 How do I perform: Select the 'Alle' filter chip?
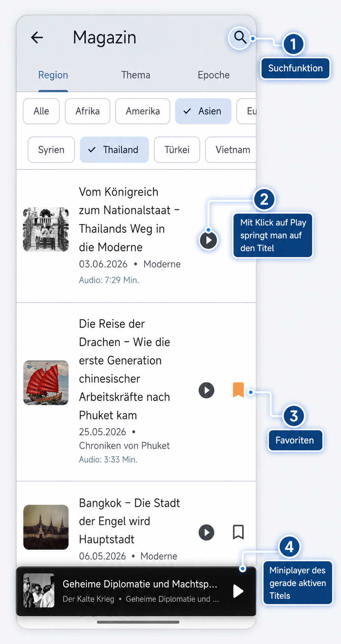[41, 111]
